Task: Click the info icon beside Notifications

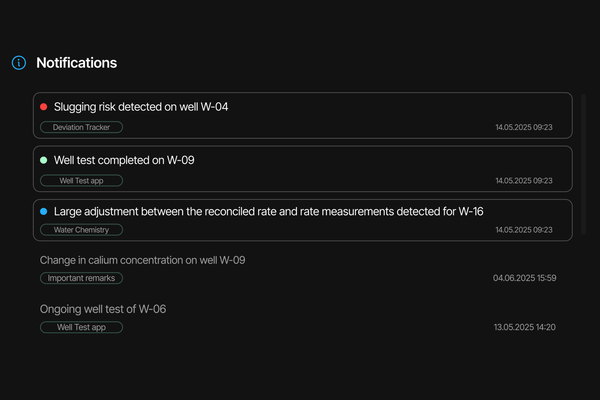Action: click(x=18, y=63)
